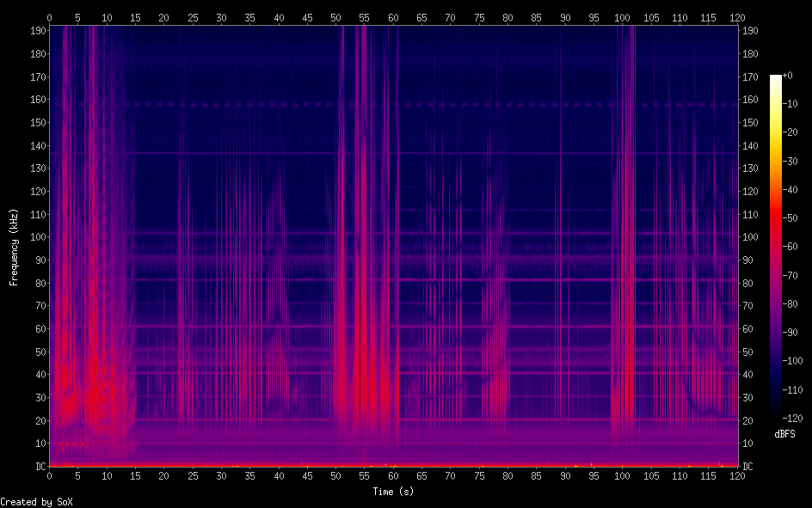This screenshot has height=508, width=812.
Task: Click the color scale gradient bar
Action: (776, 248)
